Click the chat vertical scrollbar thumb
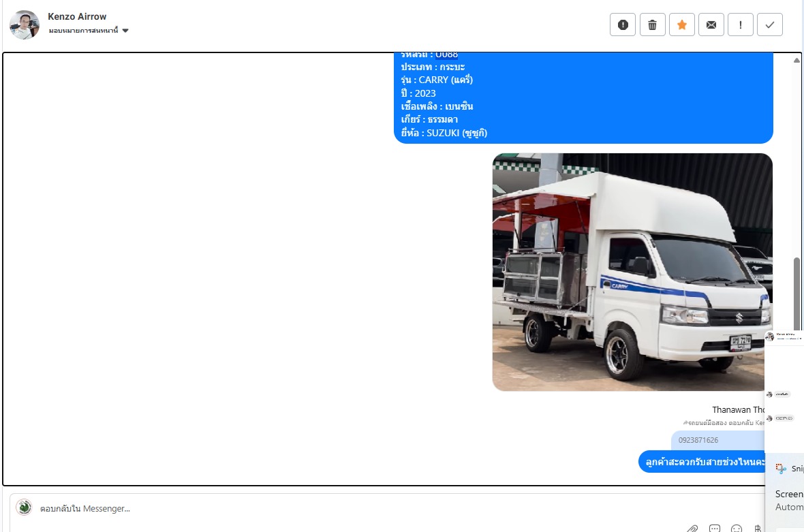 click(x=797, y=293)
